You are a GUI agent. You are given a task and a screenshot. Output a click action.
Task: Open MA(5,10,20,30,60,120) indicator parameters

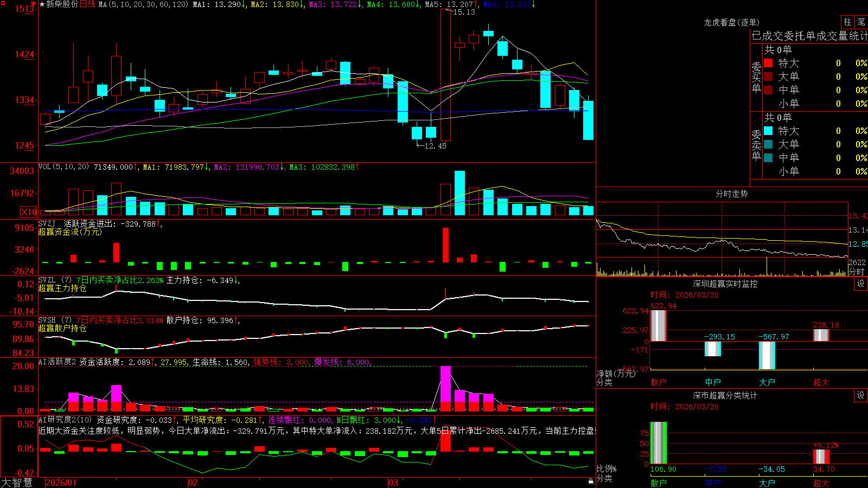click(143, 4)
